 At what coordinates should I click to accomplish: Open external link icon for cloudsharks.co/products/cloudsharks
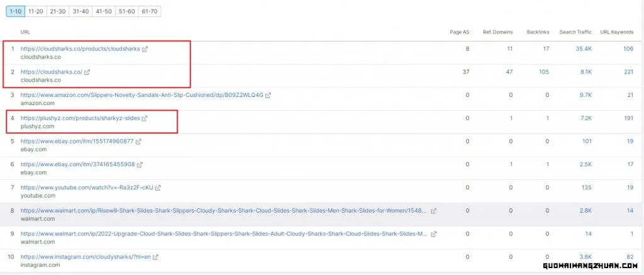(x=145, y=49)
